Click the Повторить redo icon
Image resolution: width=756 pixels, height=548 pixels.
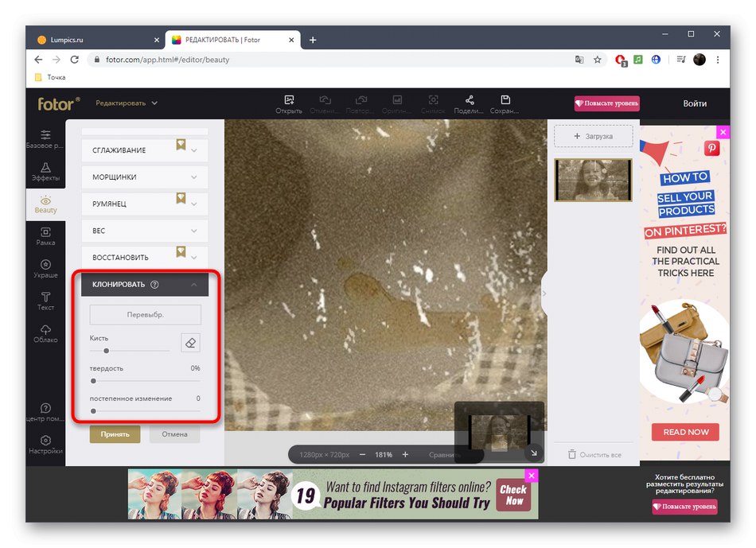361,99
